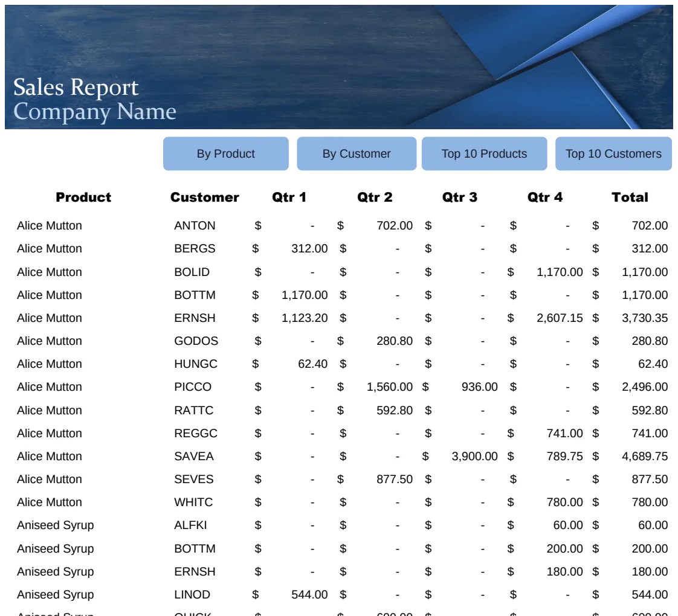The height and width of the screenshot is (616, 678).
Task: Show the Top 10 Products view
Action: click(x=484, y=153)
